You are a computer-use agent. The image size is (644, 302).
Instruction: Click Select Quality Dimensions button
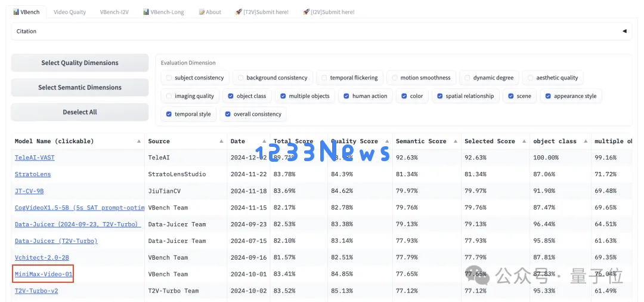point(80,63)
